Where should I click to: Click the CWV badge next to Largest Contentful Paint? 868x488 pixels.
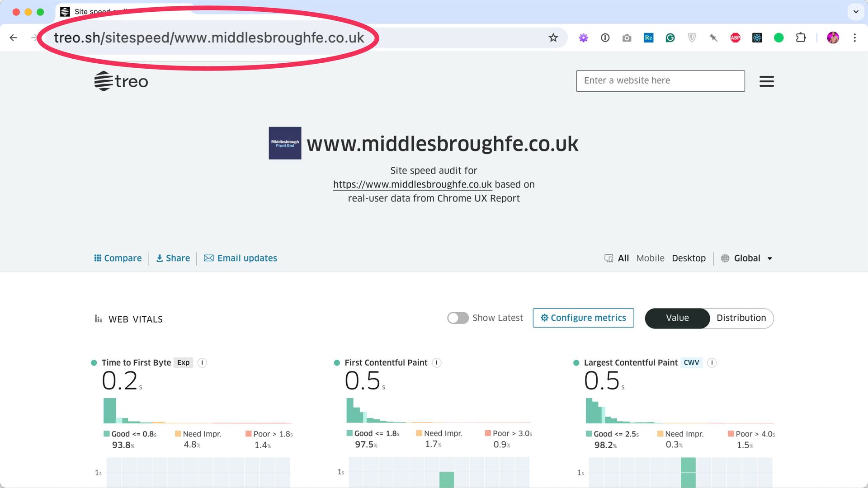691,363
